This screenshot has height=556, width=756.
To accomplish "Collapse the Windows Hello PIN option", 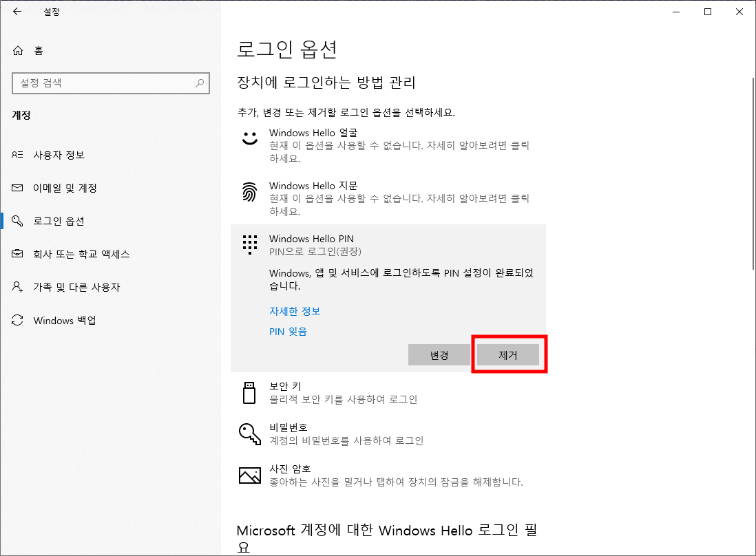I will pos(388,245).
